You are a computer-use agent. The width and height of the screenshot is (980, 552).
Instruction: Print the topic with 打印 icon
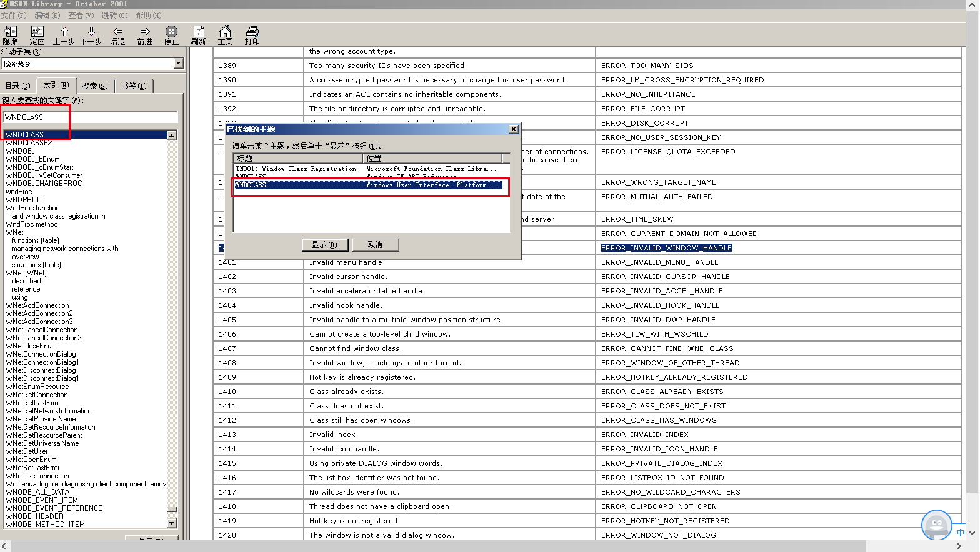click(x=252, y=35)
